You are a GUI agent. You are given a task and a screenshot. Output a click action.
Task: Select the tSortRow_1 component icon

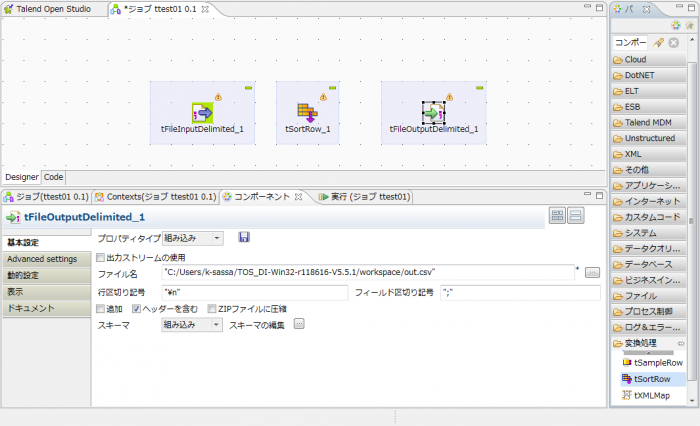point(307,113)
